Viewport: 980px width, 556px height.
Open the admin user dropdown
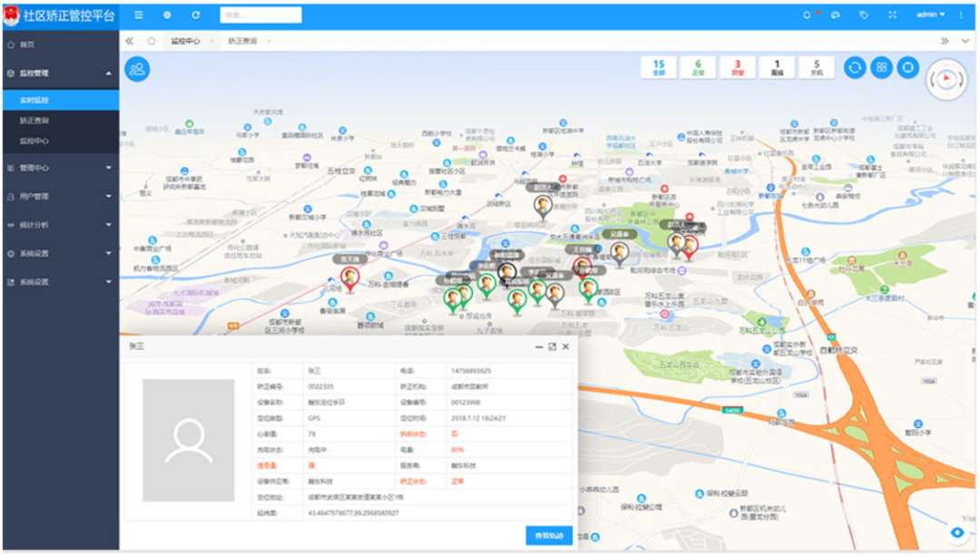tap(931, 15)
